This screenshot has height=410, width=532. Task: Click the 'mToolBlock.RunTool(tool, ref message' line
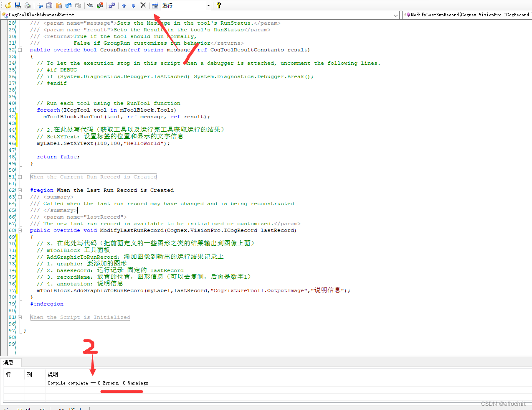127,117
